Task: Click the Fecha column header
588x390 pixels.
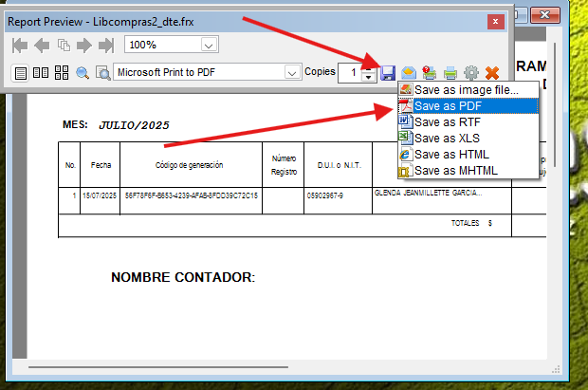Action: coord(101,165)
